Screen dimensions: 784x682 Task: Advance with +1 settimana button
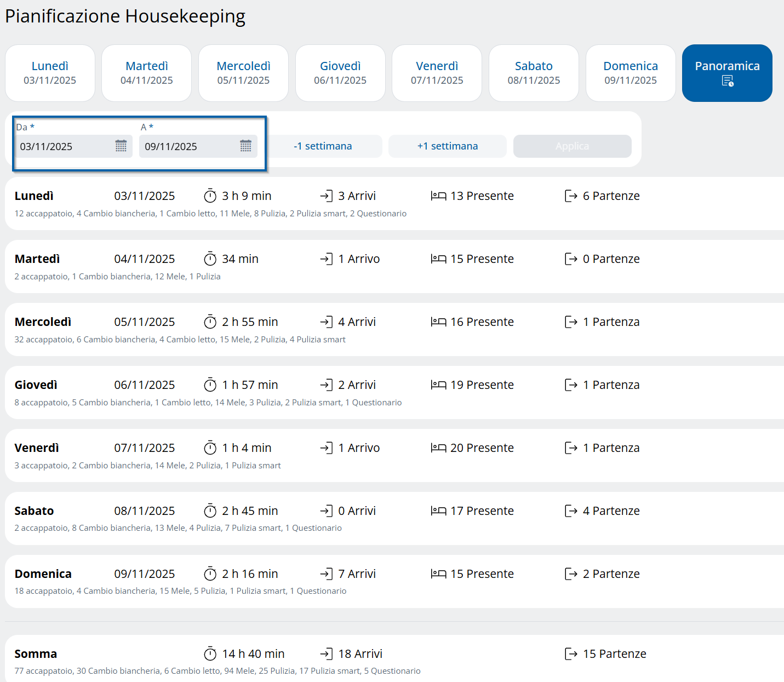click(x=447, y=146)
